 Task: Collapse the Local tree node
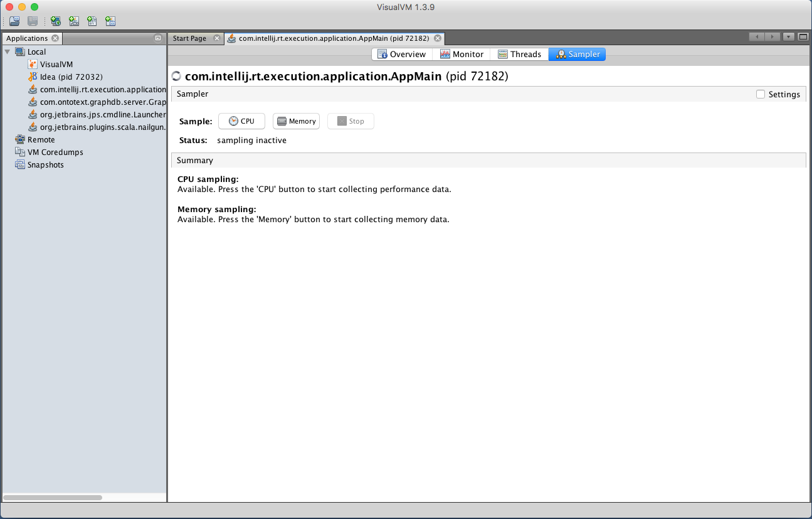[x=8, y=51]
